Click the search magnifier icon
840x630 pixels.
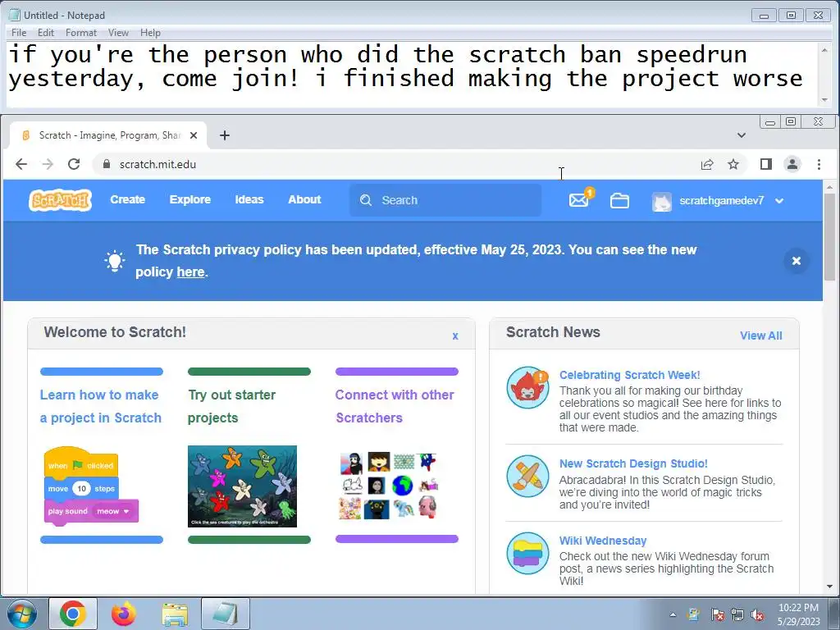(366, 200)
